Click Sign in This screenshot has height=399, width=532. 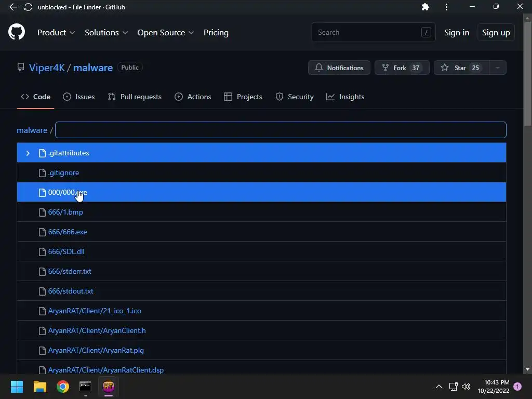(x=457, y=33)
